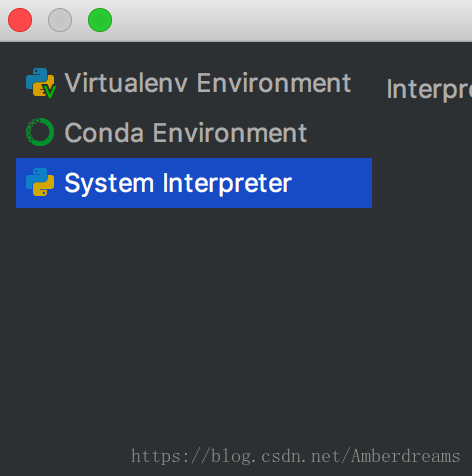The height and width of the screenshot is (476, 472).
Task: Click the Interpreter label in the right pane
Action: [429, 89]
